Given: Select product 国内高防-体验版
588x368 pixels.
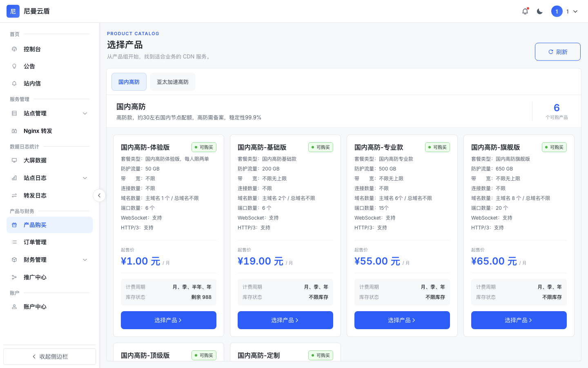Looking at the screenshot, I should click(169, 320).
